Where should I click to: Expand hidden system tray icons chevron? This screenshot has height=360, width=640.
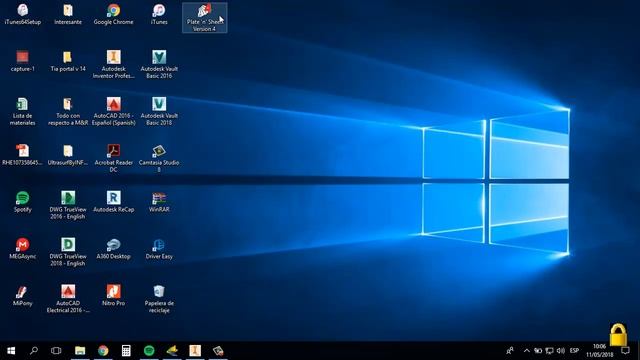click(527, 351)
